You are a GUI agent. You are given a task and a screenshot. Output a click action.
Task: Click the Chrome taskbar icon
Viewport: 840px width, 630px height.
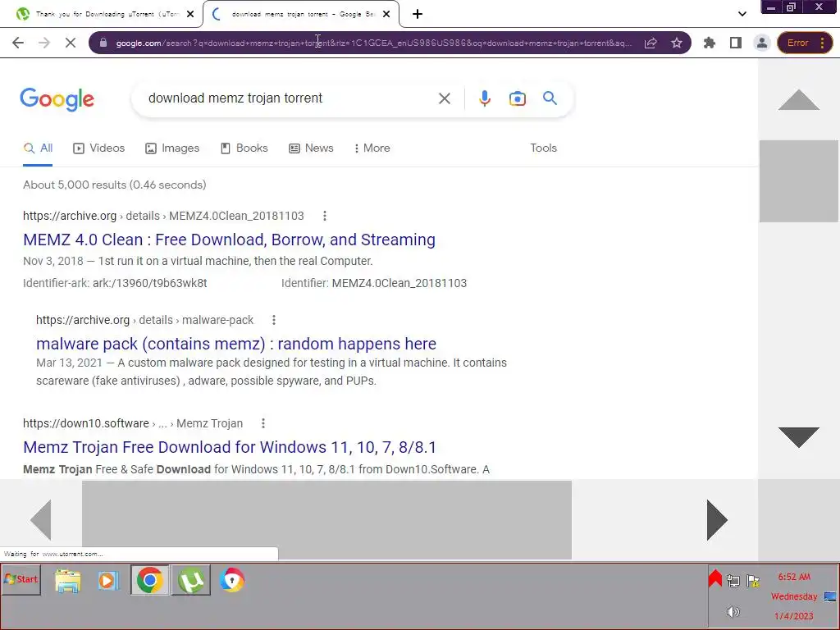pyautogui.click(x=150, y=580)
